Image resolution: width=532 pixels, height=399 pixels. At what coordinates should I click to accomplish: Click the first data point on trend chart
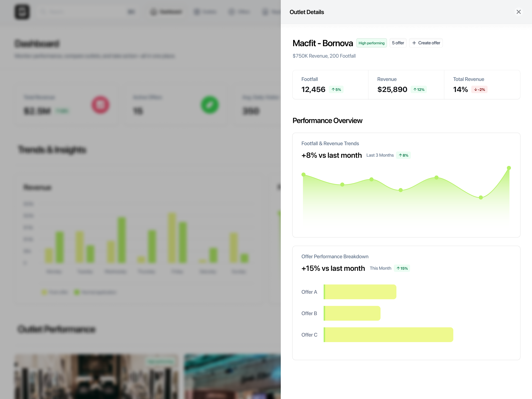[x=303, y=175]
